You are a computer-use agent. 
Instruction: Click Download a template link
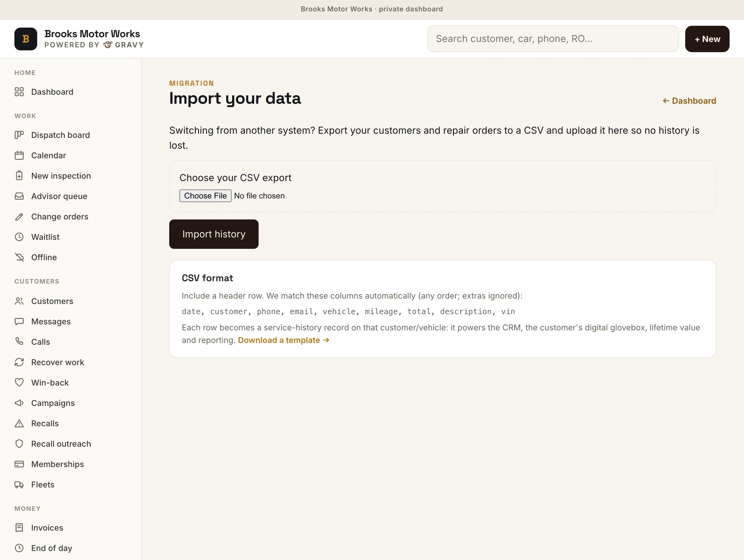pyautogui.click(x=283, y=340)
